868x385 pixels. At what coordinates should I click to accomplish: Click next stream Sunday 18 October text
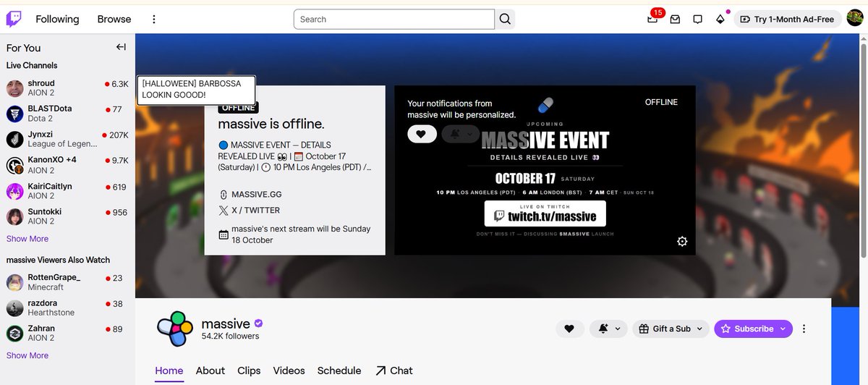pos(301,234)
